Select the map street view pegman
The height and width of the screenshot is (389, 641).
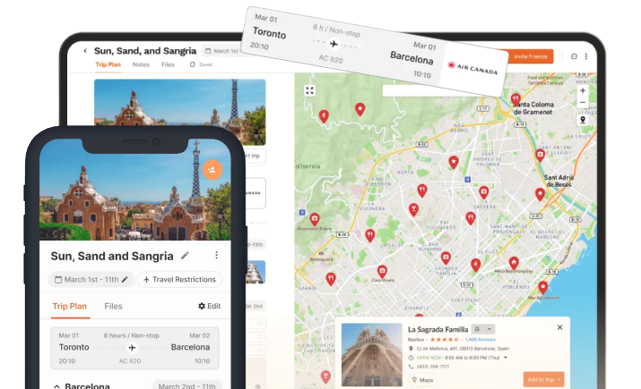tap(583, 120)
